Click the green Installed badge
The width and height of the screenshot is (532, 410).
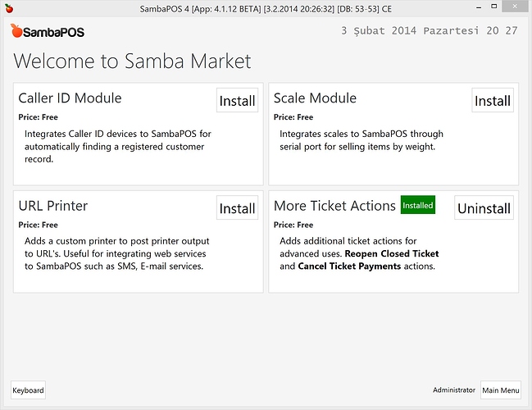tap(417, 205)
